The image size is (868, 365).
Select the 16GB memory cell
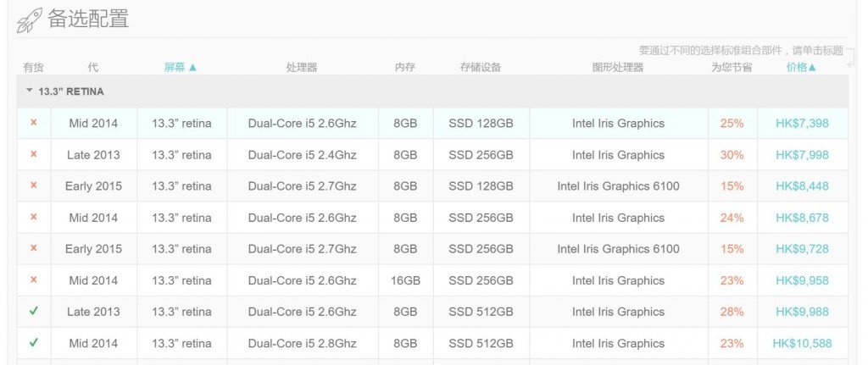405,280
